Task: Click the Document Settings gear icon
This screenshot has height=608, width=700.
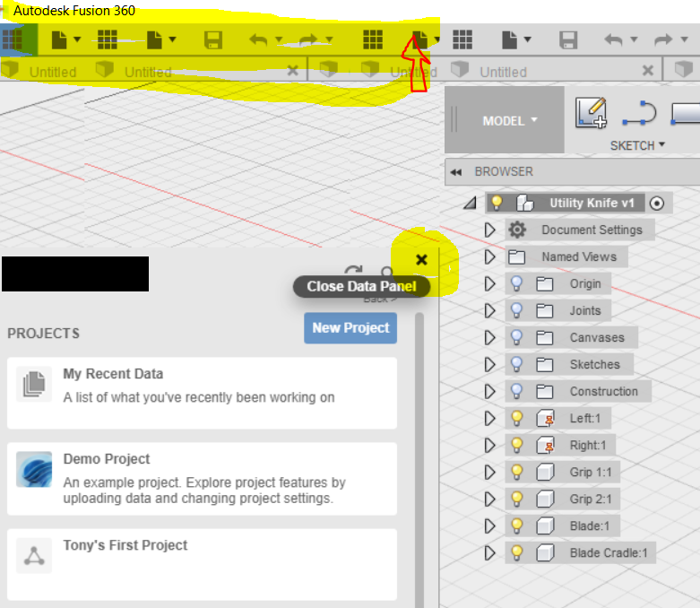Action: (x=517, y=230)
